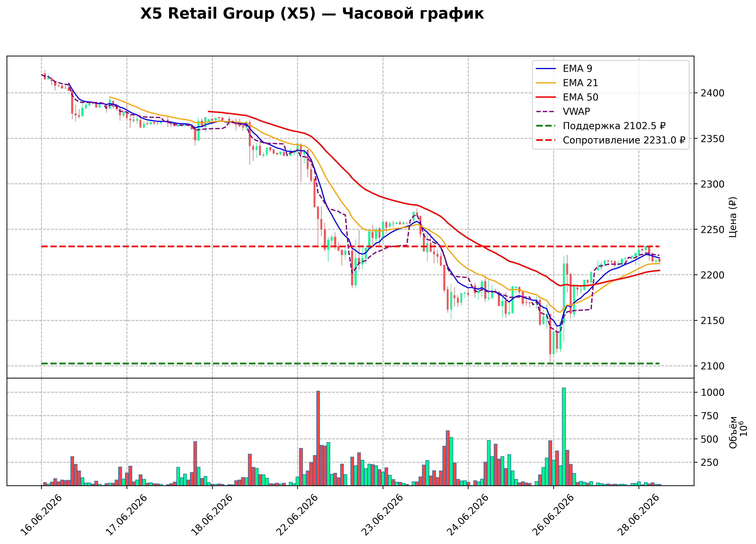Click the red dashed resistance line at 2231
The width and height of the screenshot is (756, 544).
point(350,246)
